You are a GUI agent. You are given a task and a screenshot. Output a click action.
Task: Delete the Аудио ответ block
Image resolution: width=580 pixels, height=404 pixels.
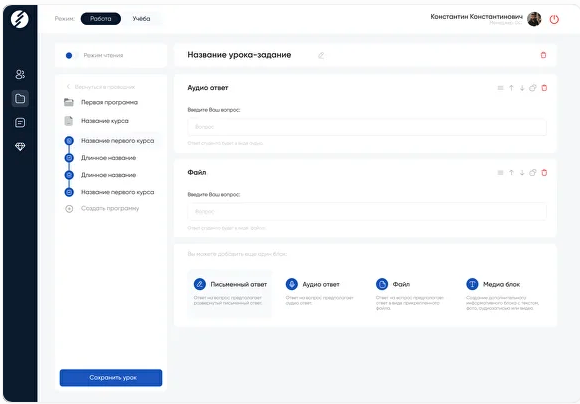coord(544,88)
